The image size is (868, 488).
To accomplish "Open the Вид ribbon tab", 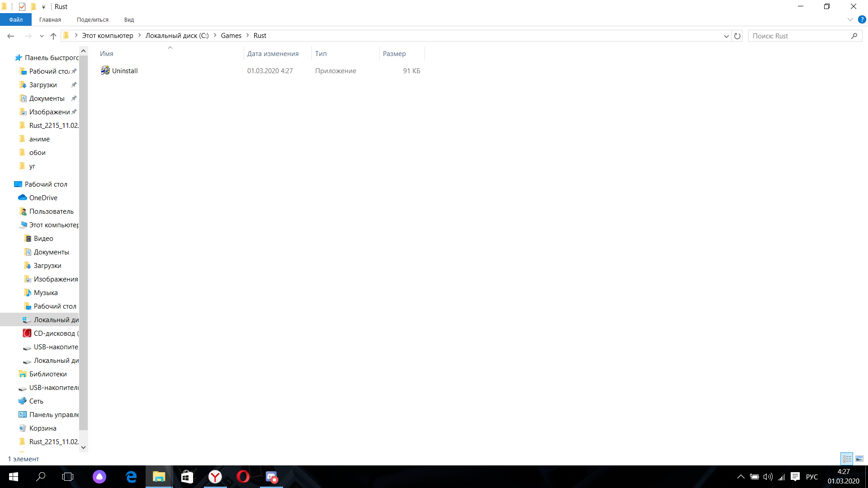I will coord(129,19).
